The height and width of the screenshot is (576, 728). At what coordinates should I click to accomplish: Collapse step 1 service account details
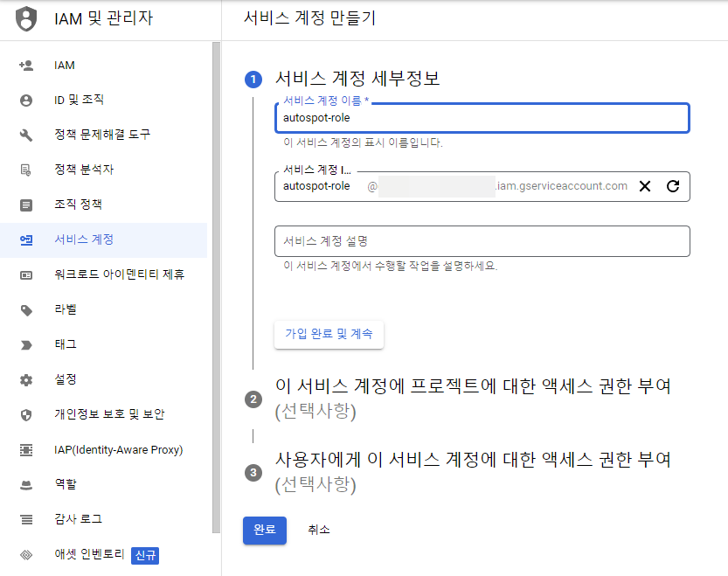coord(357,79)
